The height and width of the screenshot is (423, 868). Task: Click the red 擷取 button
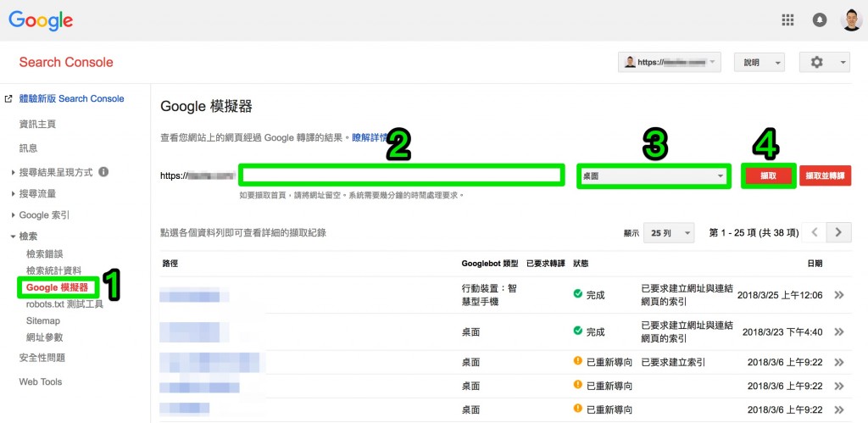click(x=768, y=175)
